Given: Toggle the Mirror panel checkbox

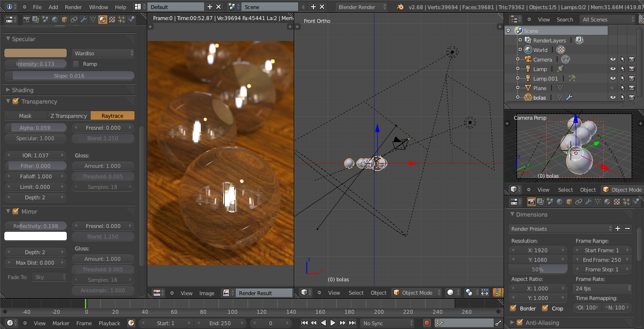Looking at the screenshot, I should tap(16, 211).
